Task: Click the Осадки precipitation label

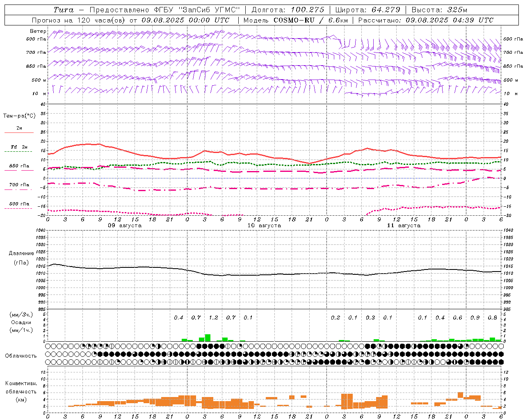Action: click(21, 322)
